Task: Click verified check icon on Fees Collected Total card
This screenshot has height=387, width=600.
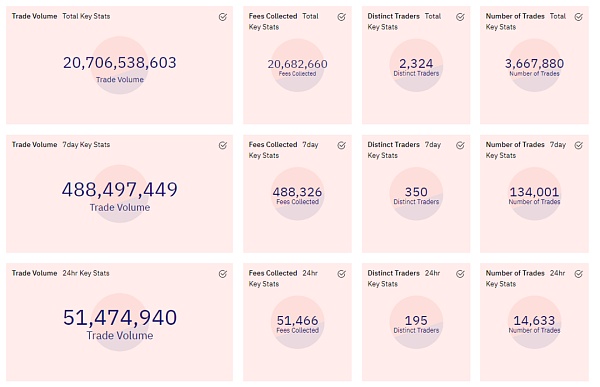Action: point(342,17)
